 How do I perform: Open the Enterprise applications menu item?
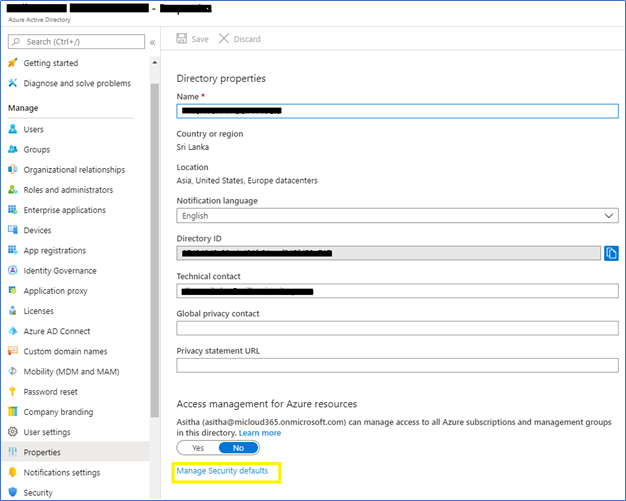(65, 210)
